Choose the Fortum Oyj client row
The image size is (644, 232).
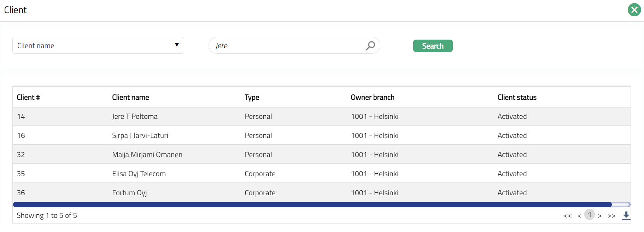tap(129, 193)
